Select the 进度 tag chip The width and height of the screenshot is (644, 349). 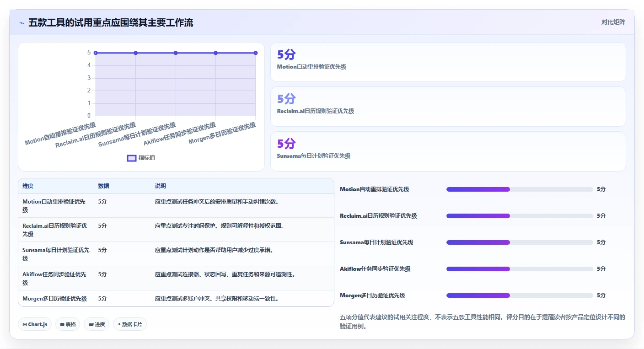pos(97,324)
